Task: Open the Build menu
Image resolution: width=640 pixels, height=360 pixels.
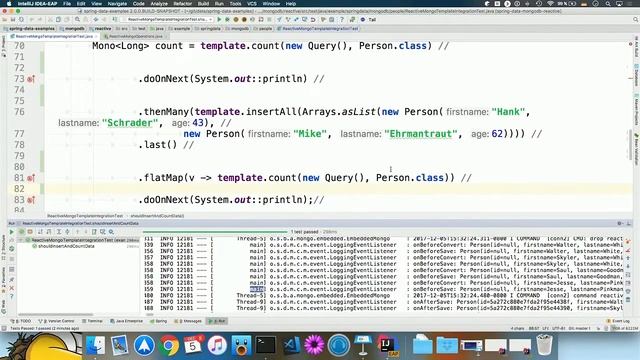Action: pos(203,3)
